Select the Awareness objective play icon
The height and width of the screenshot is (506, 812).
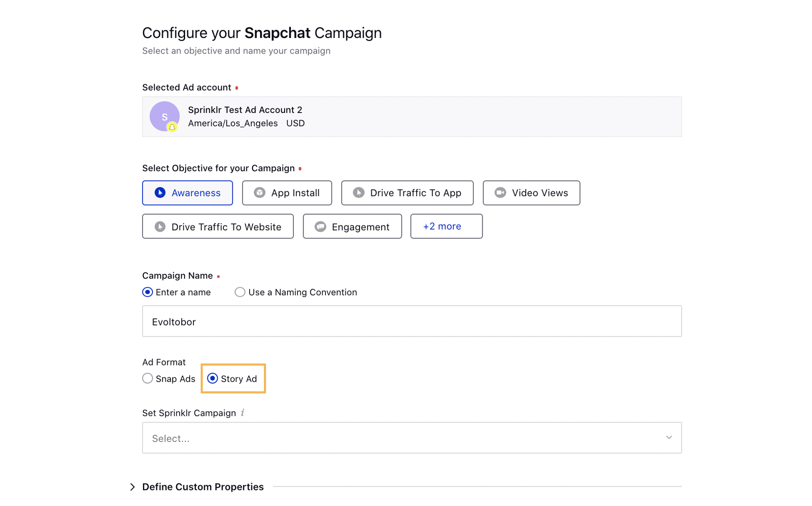[x=159, y=193]
